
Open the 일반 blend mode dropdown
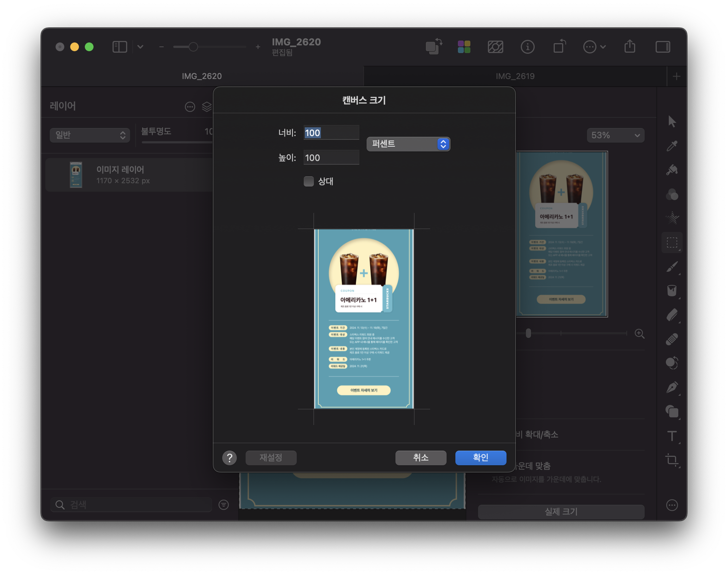click(x=90, y=135)
